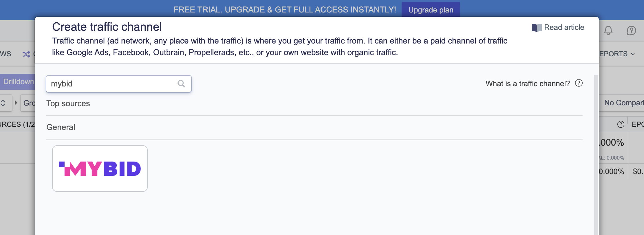Open the REPORTS menu item
644x235 pixels.
tap(614, 54)
